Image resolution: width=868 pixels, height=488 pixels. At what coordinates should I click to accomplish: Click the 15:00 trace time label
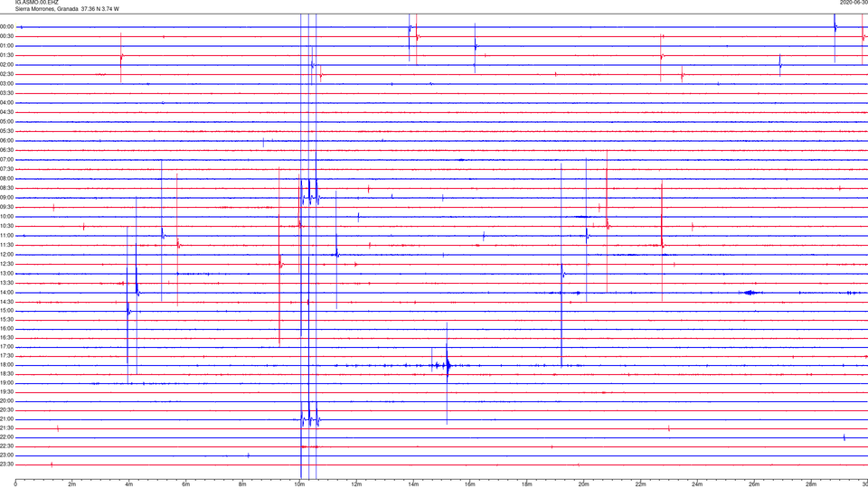6,311
